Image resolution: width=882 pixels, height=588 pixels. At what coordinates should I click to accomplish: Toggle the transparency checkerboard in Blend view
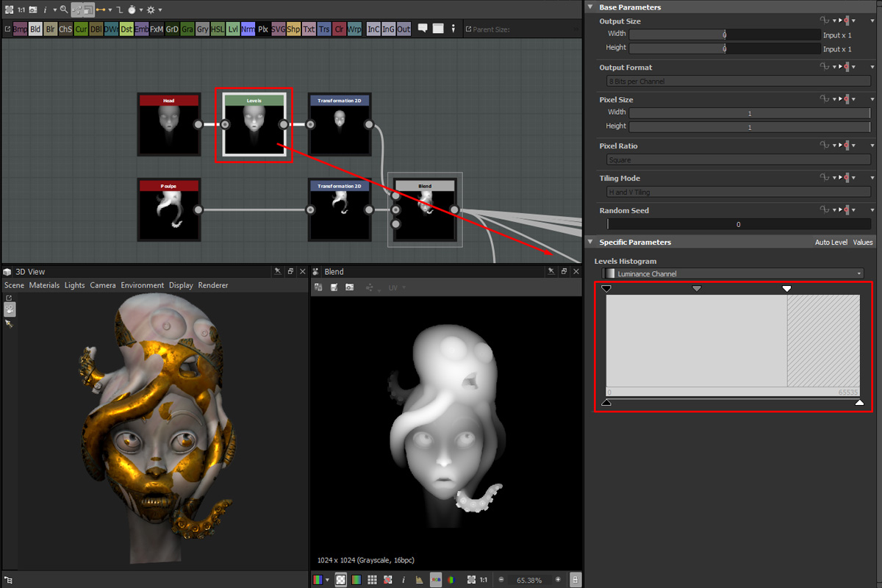pyautogui.click(x=341, y=580)
